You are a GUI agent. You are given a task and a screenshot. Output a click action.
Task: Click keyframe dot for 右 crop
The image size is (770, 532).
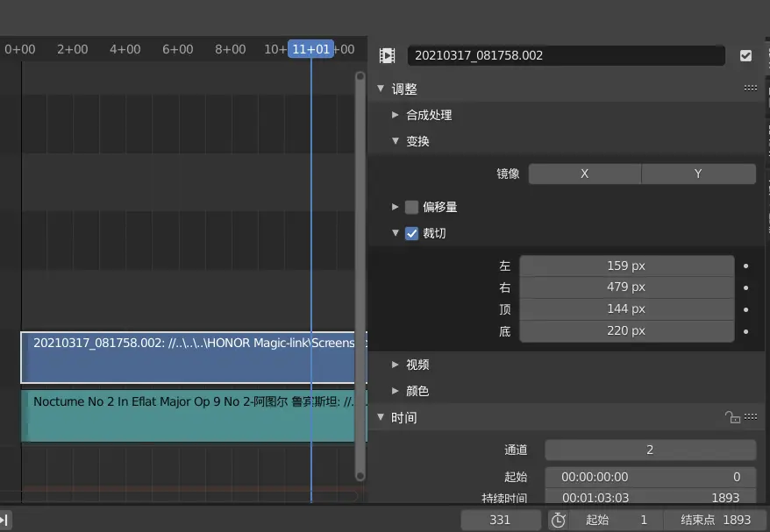click(746, 287)
